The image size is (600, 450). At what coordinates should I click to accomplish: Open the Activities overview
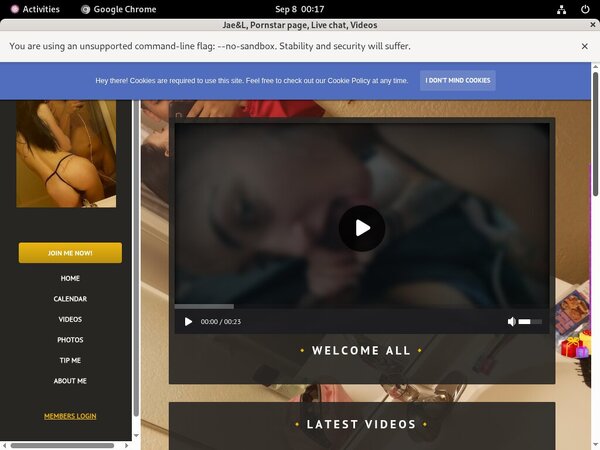tap(35, 9)
